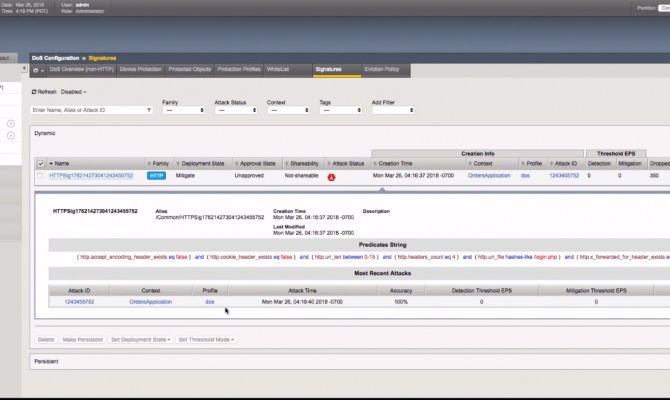The image size is (670, 400).
Task: Toggle the select-all checkbox in table header
Action: coord(40,163)
